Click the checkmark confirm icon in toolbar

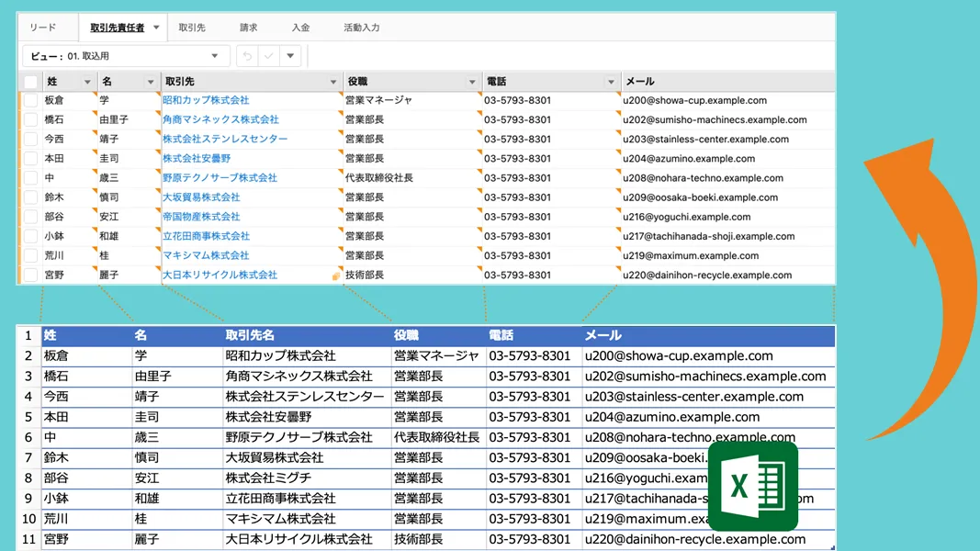[x=269, y=56]
